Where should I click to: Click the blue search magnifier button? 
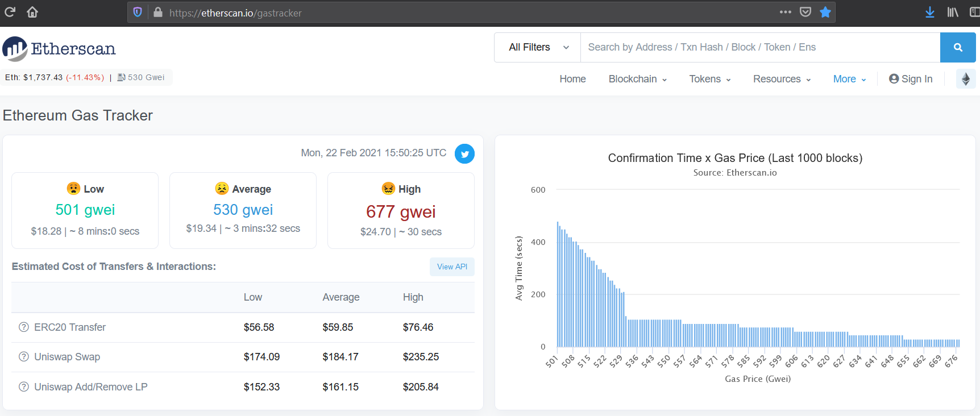[x=958, y=47]
